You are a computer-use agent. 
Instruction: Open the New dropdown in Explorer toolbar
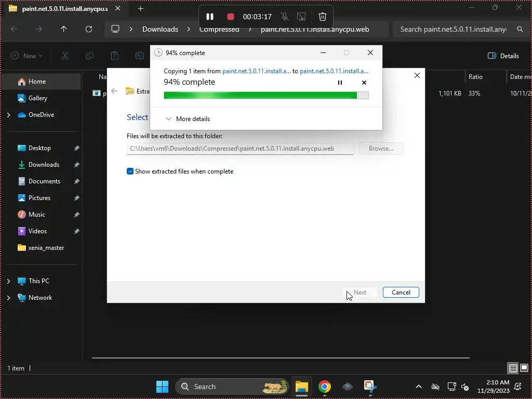[x=26, y=56]
